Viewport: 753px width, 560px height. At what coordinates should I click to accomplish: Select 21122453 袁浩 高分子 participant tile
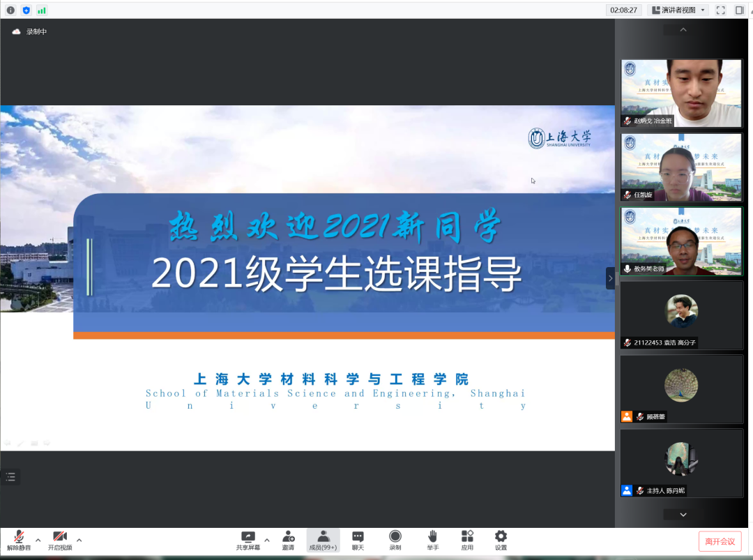681,315
